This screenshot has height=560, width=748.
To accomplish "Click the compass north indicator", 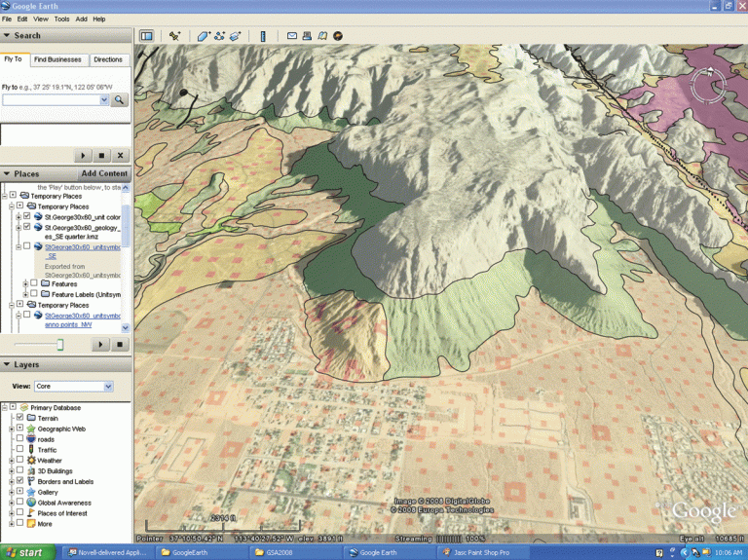I will 710,72.
